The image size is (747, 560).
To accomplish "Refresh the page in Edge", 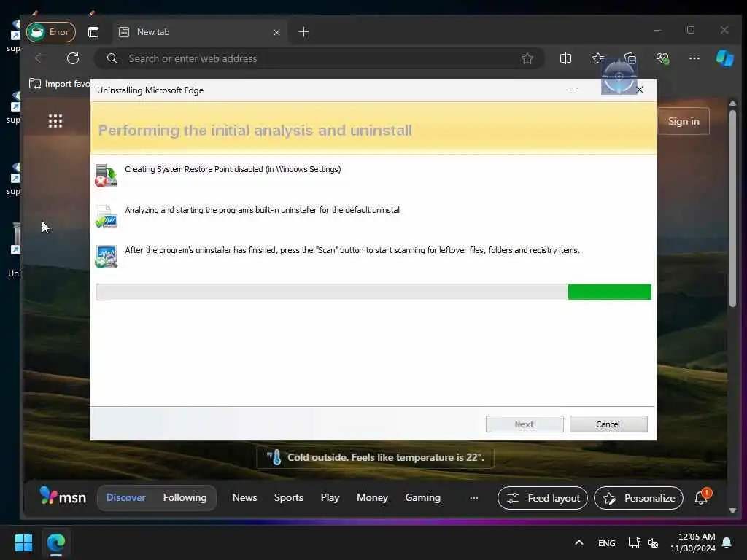I will 73,58.
